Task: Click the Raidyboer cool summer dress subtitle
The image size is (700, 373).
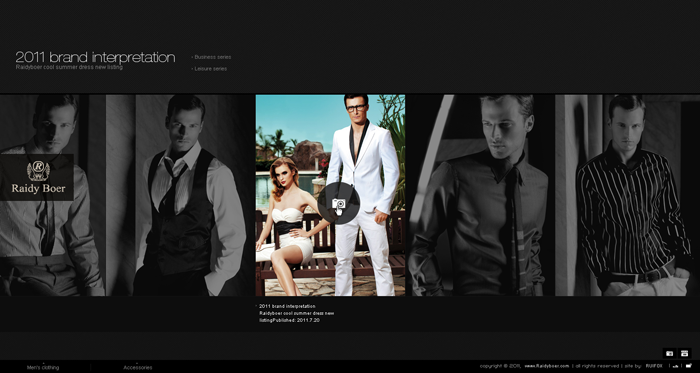Action: tap(69, 67)
